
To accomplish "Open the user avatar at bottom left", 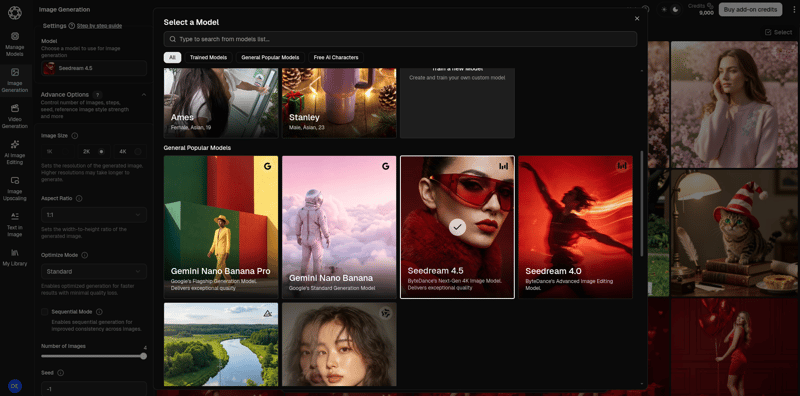I will click(15, 386).
